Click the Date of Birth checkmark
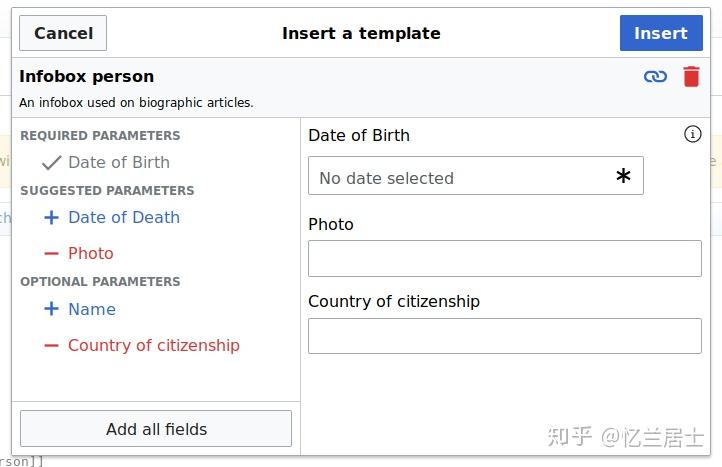 tap(51, 162)
